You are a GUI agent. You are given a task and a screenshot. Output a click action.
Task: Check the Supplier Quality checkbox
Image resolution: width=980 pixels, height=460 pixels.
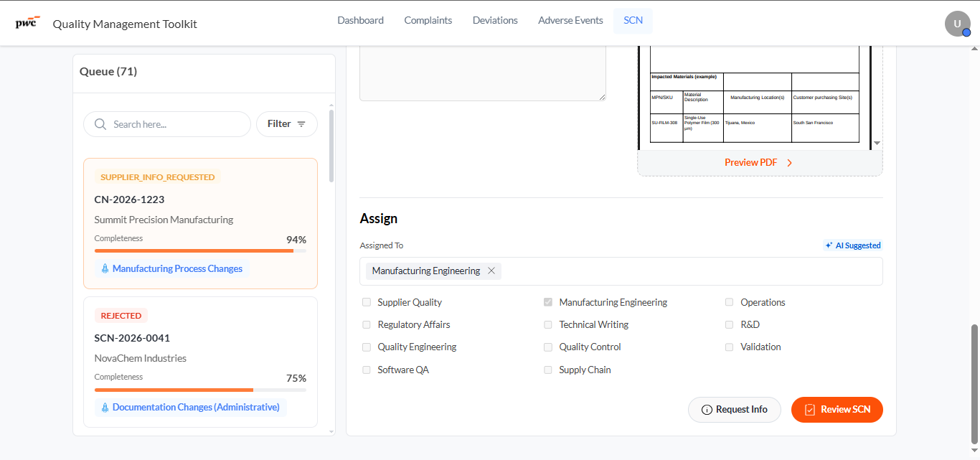click(x=367, y=302)
